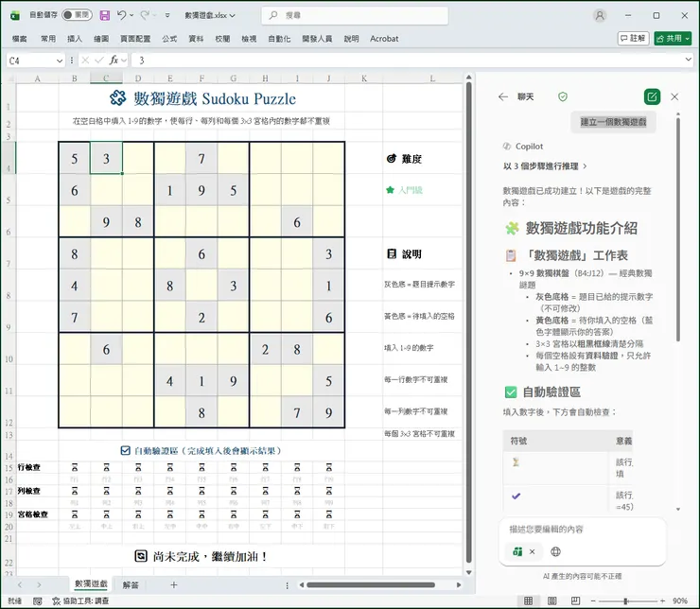Click zoom out minus icon

tap(593, 601)
